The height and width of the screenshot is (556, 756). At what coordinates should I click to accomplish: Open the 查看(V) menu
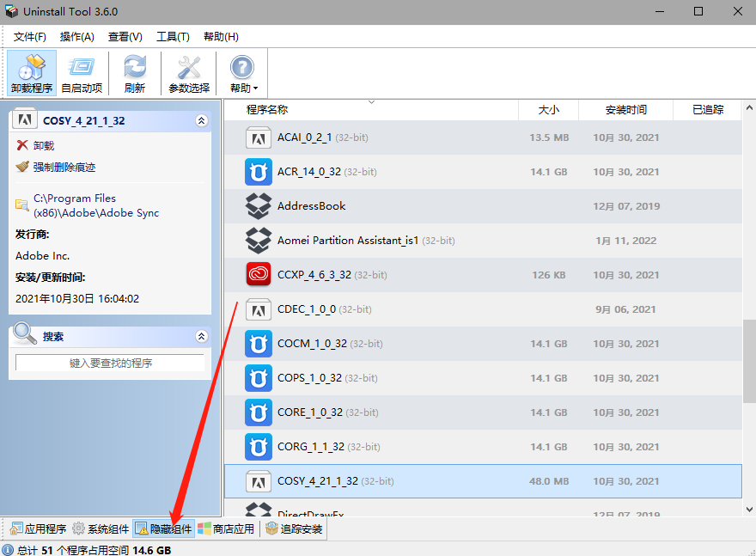(x=125, y=37)
